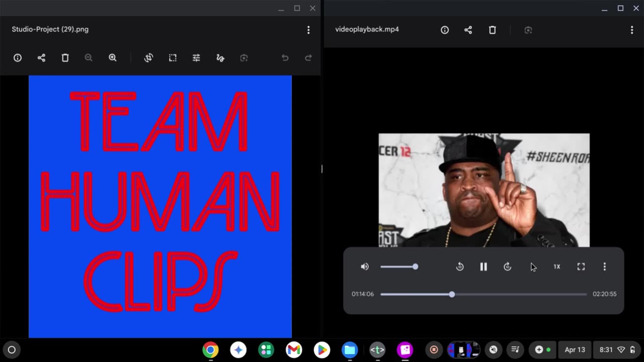Open the date Apr 13 calendar
This screenshot has width=644, height=362.
(575, 350)
